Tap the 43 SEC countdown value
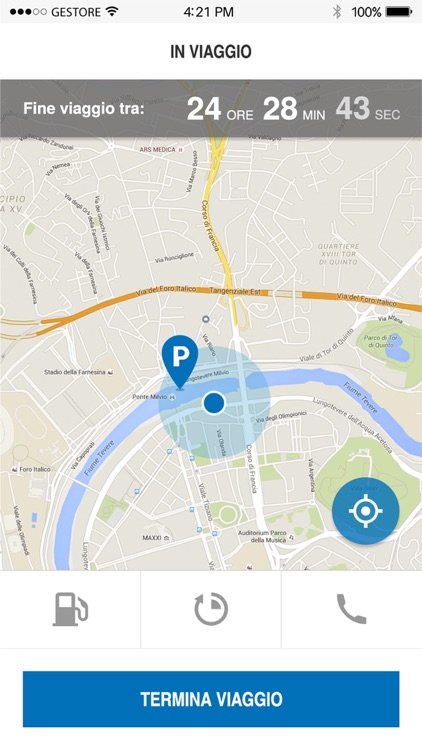Image resolution: width=422 pixels, height=750 pixels. [367, 109]
